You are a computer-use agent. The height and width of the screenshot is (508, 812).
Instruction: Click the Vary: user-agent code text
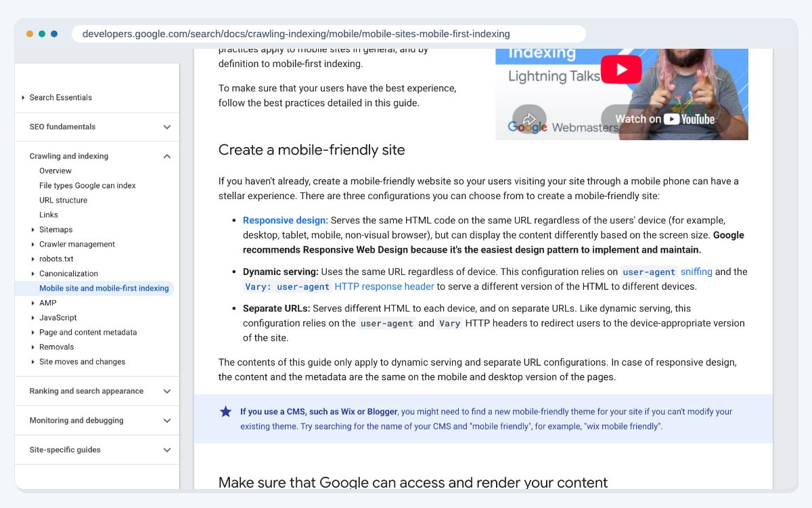288,287
